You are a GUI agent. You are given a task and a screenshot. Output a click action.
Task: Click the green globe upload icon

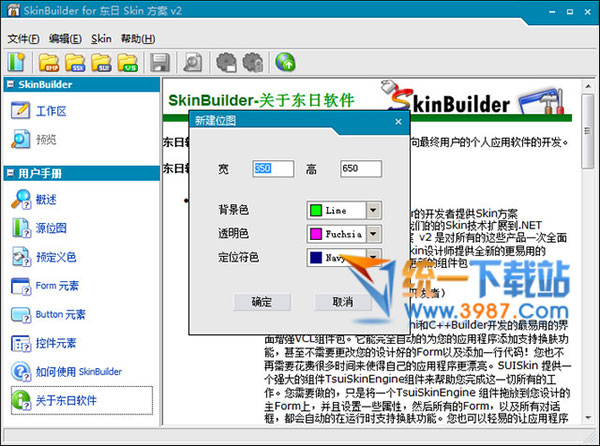tap(285, 62)
